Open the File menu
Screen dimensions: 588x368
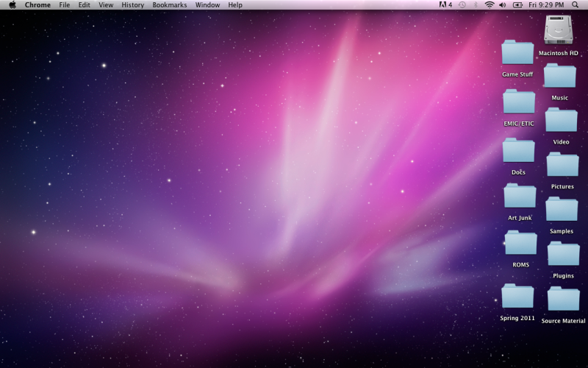65,5
